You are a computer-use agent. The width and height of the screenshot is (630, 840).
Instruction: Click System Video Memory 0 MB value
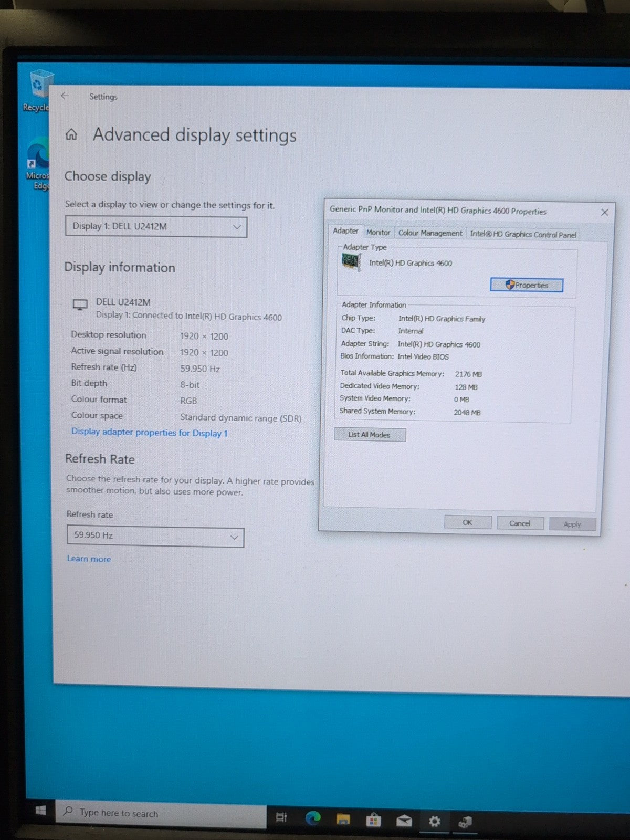coord(461,400)
